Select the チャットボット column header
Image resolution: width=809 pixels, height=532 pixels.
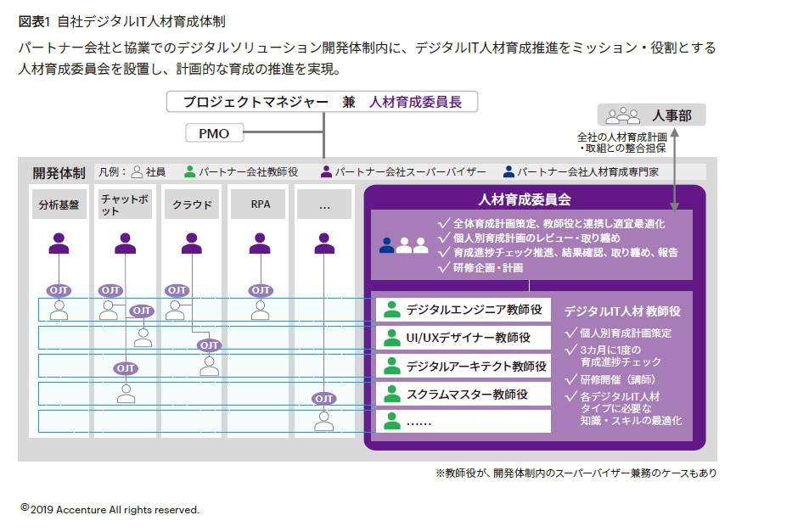126,204
